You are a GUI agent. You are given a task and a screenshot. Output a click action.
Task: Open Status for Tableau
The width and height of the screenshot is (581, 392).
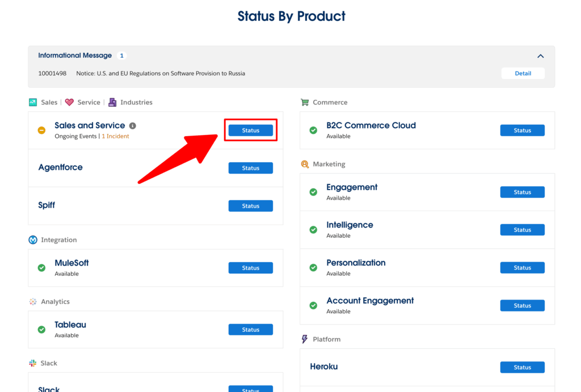point(250,330)
